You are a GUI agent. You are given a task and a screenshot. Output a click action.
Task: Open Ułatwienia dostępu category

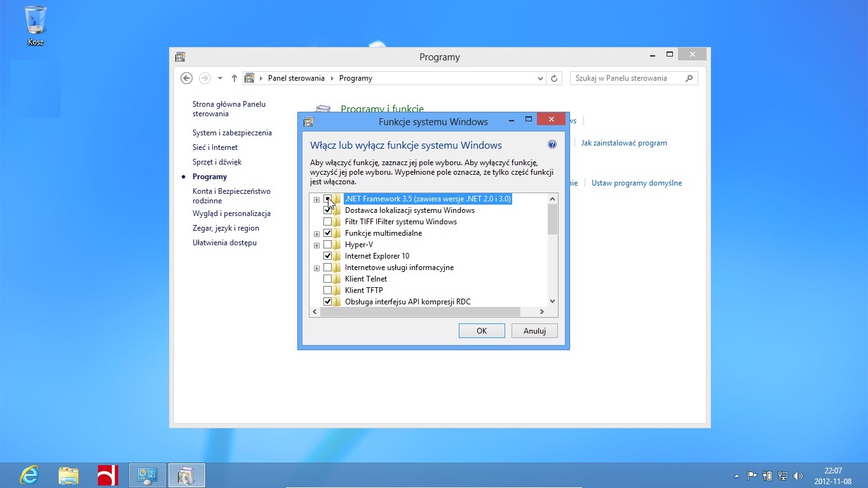pos(224,243)
